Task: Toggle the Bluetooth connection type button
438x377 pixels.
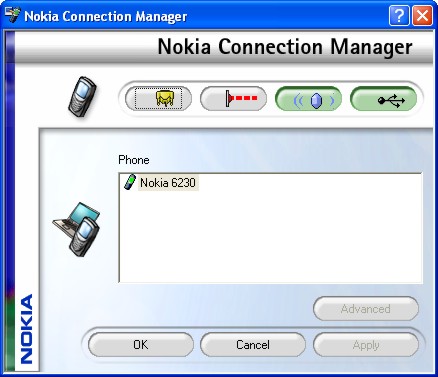Action: click(308, 99)
